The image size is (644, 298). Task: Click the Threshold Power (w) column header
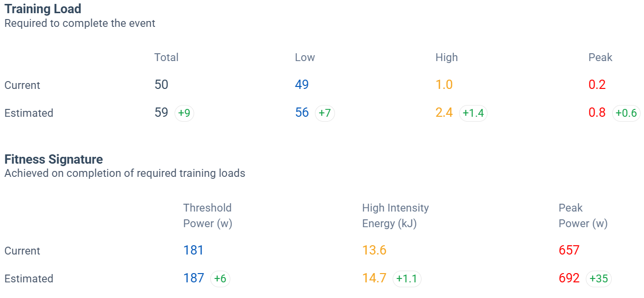(x=207, y=215)
